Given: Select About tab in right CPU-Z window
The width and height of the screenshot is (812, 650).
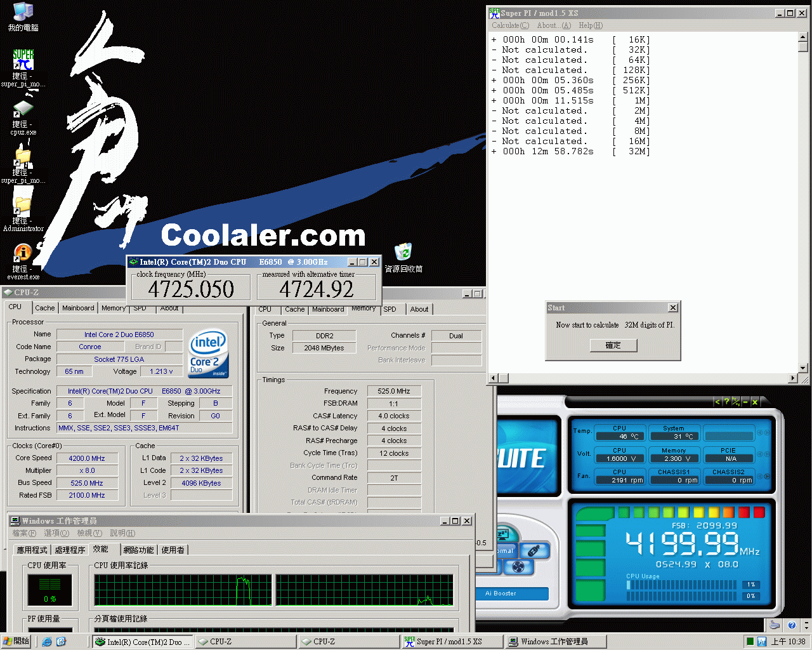Looking at the screenshot, I should tap(419, 309).
